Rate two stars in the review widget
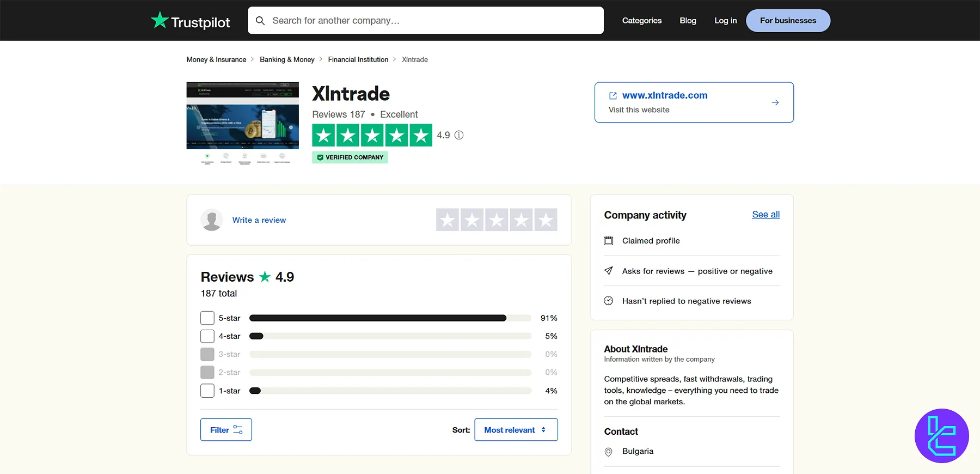 click(472, 220)
